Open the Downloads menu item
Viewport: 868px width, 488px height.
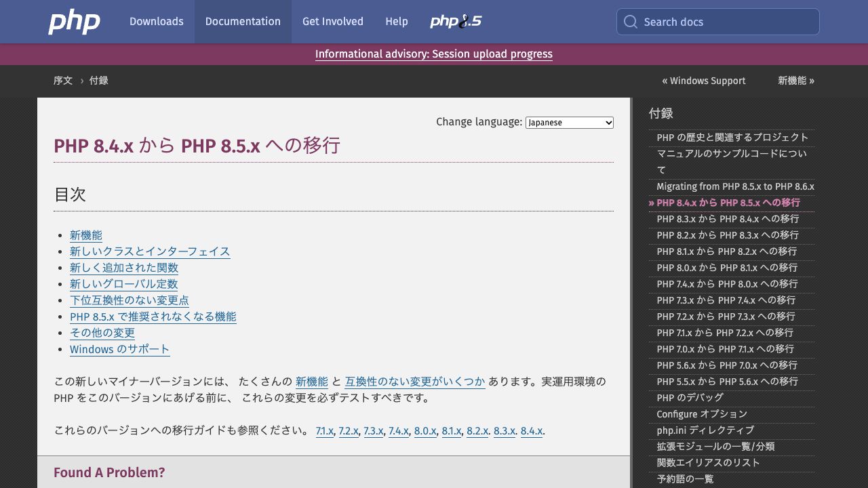156,22
